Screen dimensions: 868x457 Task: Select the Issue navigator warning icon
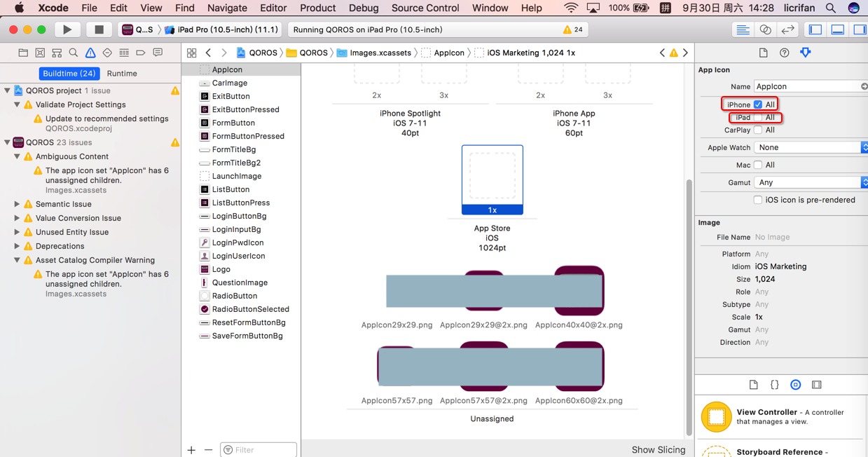(90, 53)
